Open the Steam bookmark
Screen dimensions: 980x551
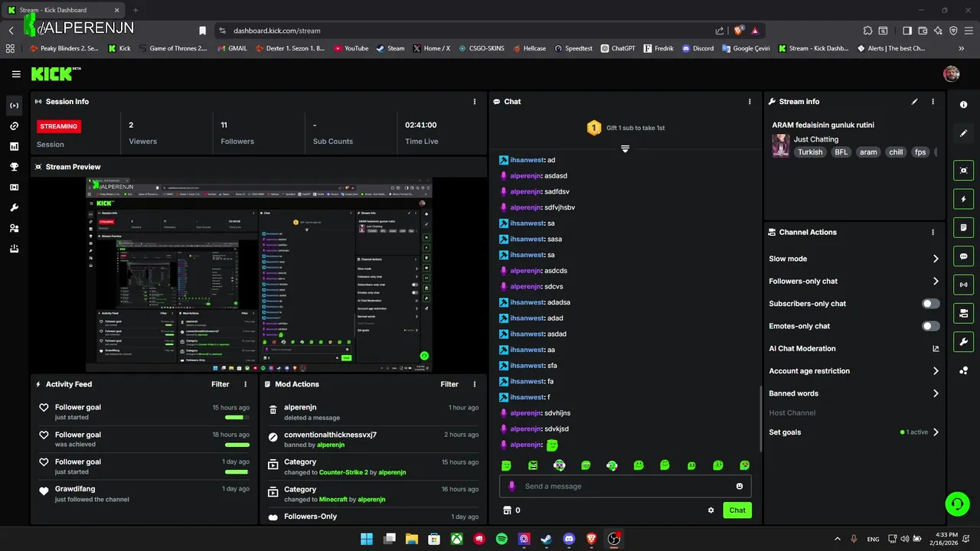[x=390, y=48]
